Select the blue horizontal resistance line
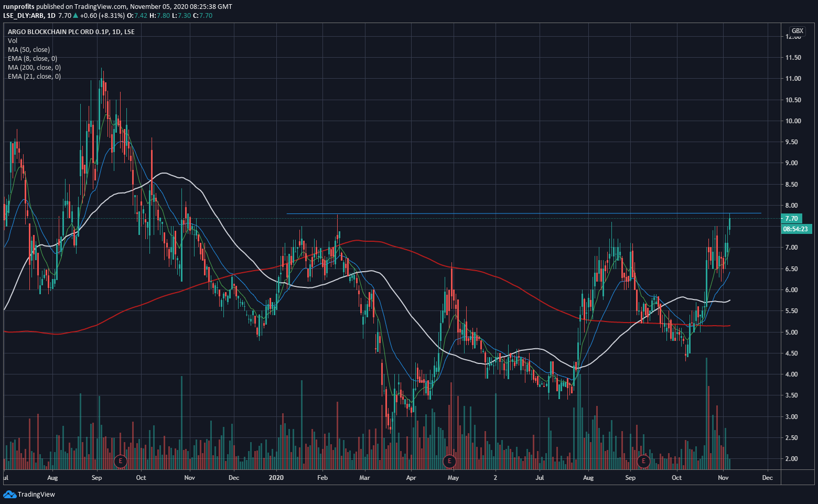 tap(523, 213)
